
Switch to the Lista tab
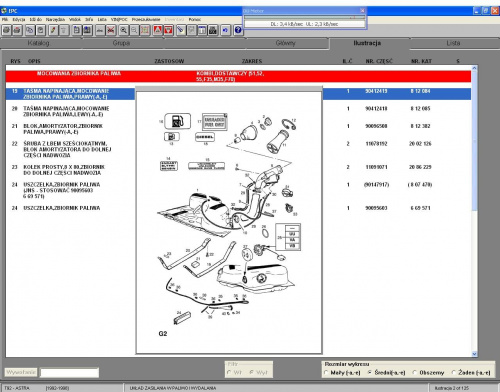(x=453, y=43)
